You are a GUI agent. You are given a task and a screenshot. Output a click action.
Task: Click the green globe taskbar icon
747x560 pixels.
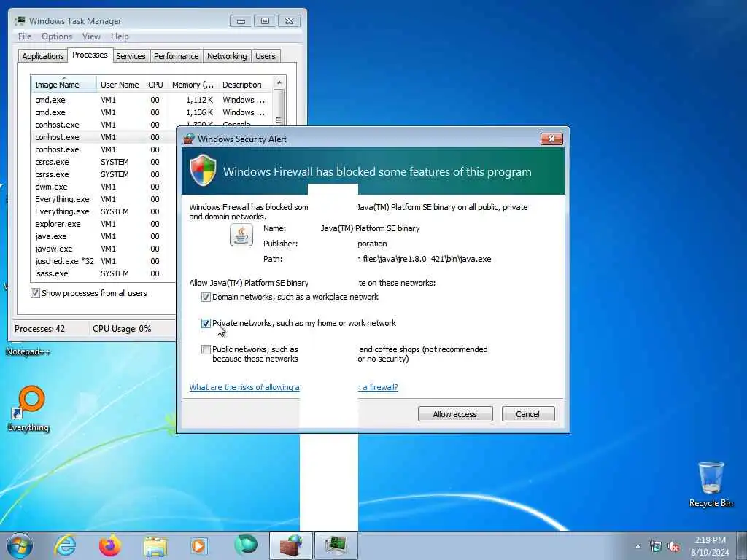tap(245, 545)
